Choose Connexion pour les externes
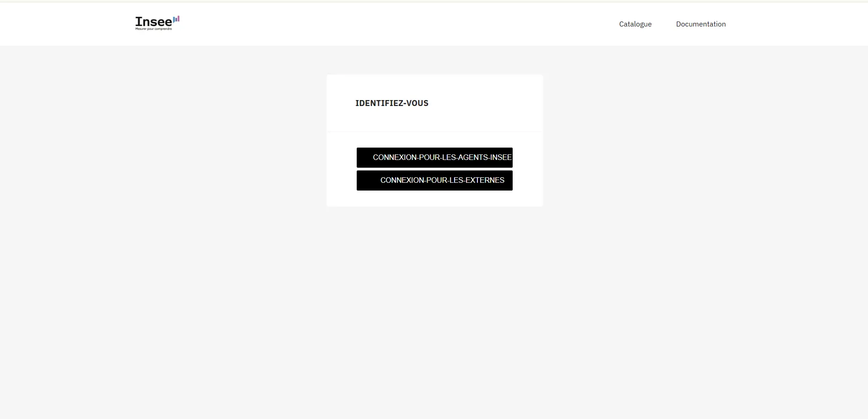Viewport: 868px width, 419px height. (x=434, y=180)
